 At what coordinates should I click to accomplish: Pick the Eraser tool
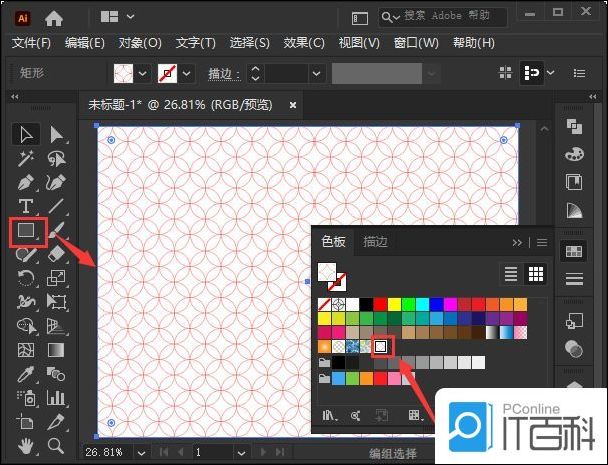pos(57,254)
